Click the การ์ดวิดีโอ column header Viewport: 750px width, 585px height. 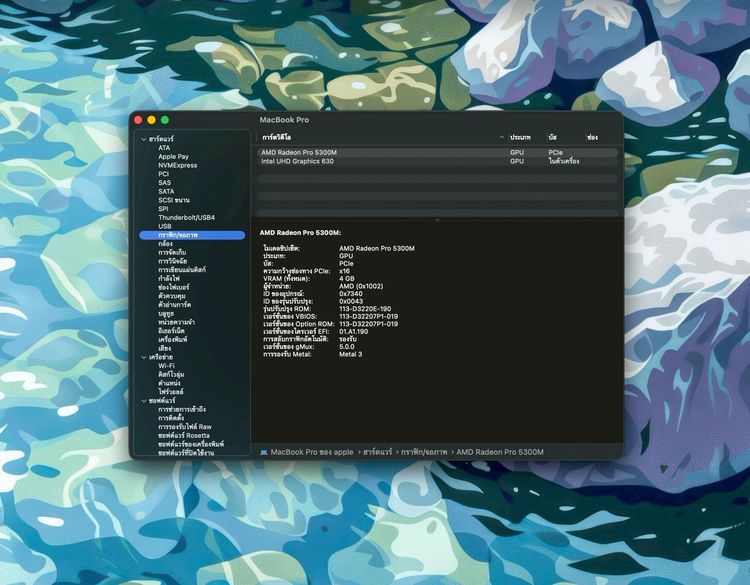(276, 137)
